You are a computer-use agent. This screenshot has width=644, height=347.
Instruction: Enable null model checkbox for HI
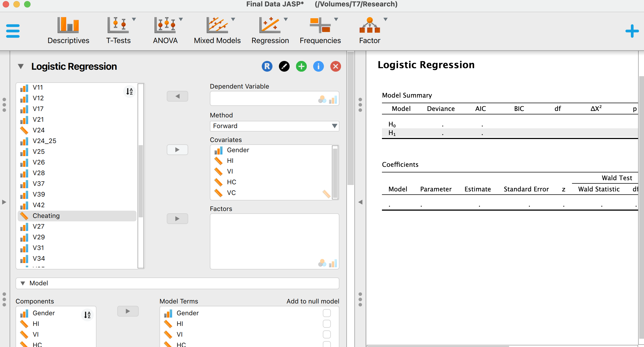327,324
